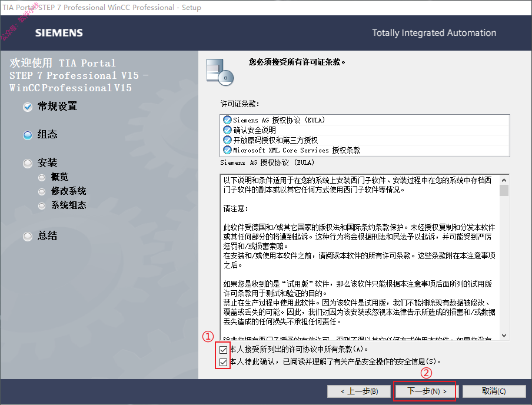Select Siemens AG 授权协议 (EULA) in license list
532x405 pixels.
click(365, 120)
